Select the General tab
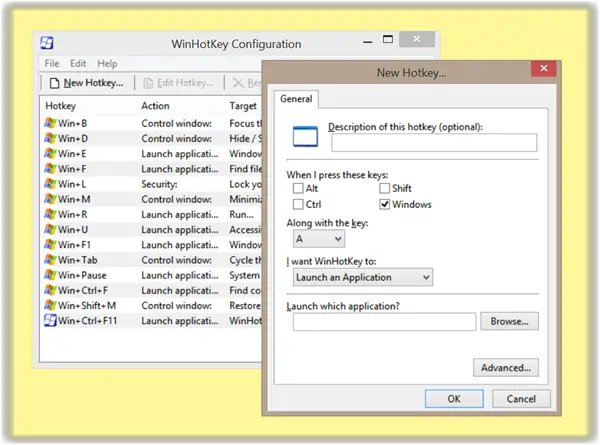600x445 pixels. coord(296,99)
